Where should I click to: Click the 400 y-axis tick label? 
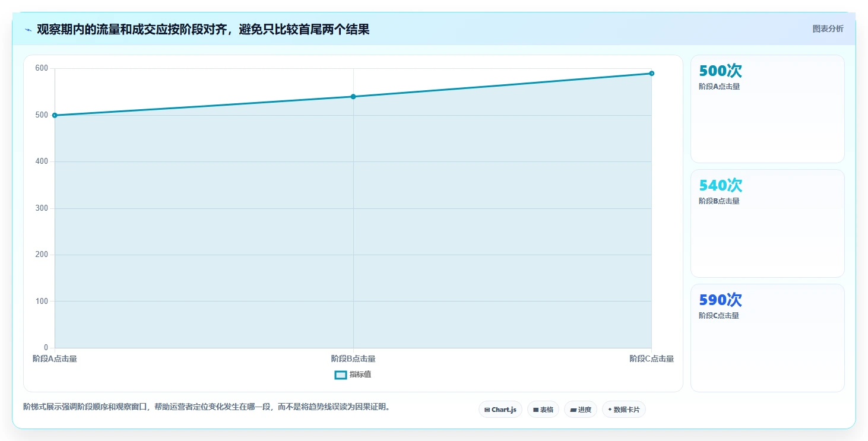42,161
